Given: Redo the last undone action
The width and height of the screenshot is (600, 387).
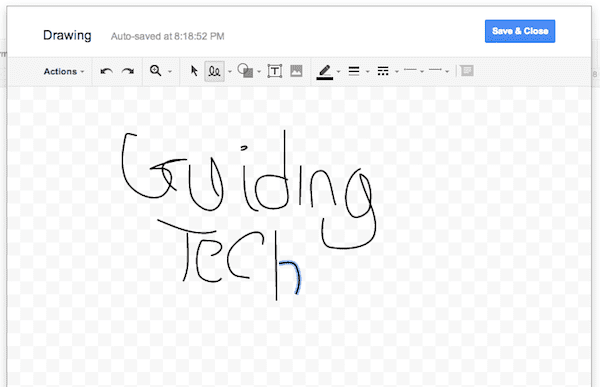Looking at the screenshot, I should (127, 71).
